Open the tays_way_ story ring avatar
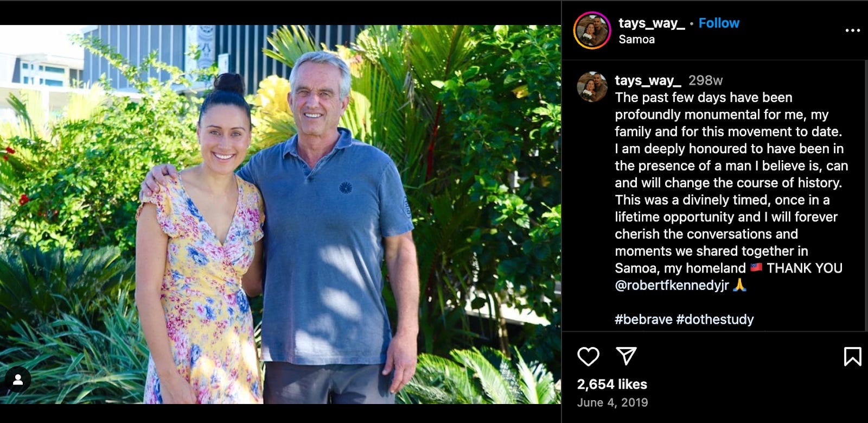The width and height of the screenshot is (868, 423). [x=592, y=30]
